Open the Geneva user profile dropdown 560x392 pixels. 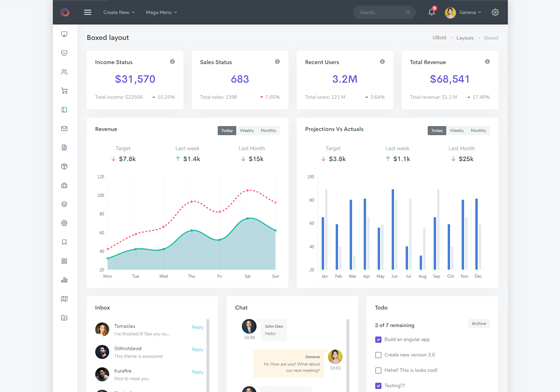463,12
